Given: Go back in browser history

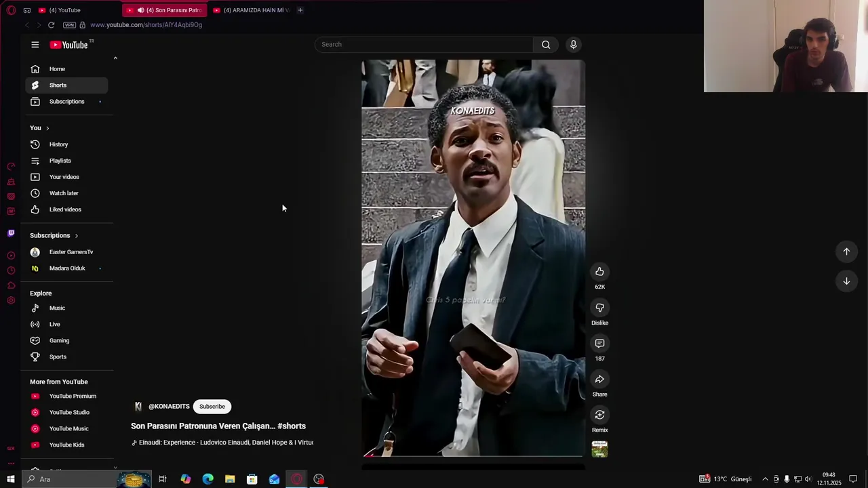Looking at the screenshot, I should coord(26,25).
